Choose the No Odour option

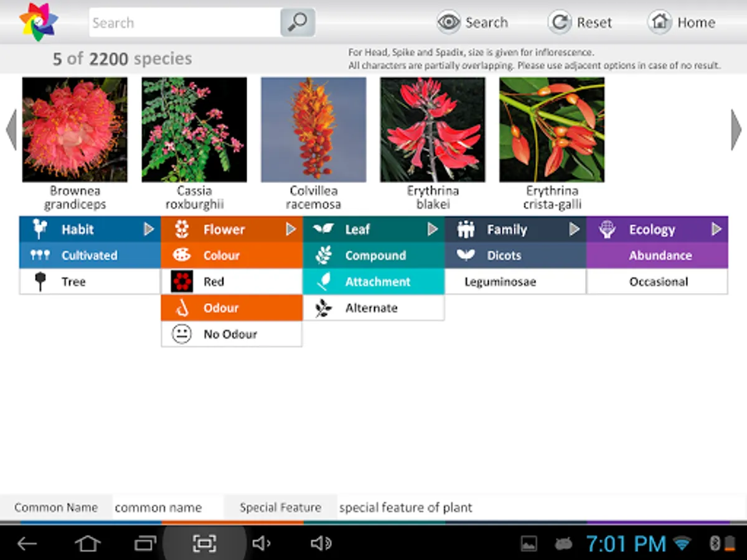tap(232, 334)
